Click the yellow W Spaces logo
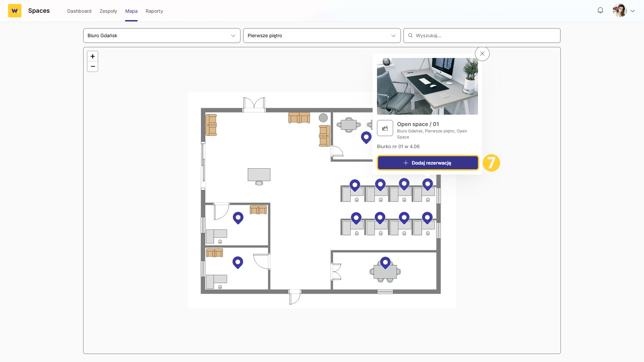Viewport: 644px width, 362px height. (15, 11)
